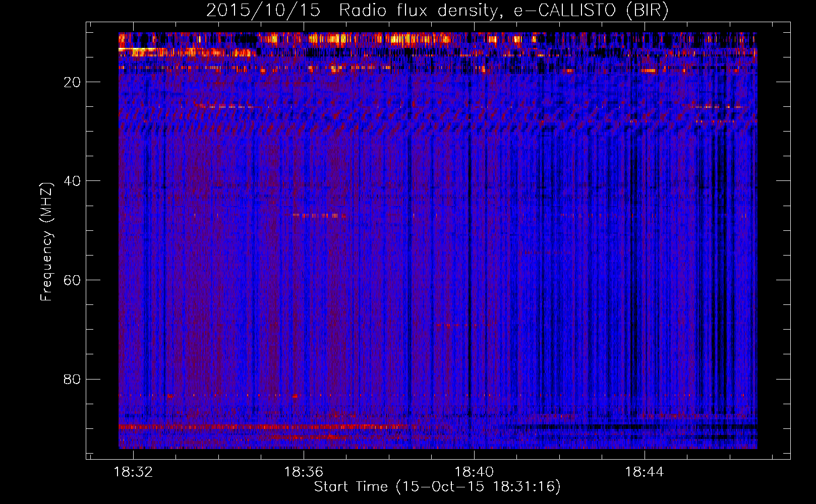Click the 18:36 time tick label
Image resolution: width=816 pixels, height=504 pixels.
tap(304, 472)
